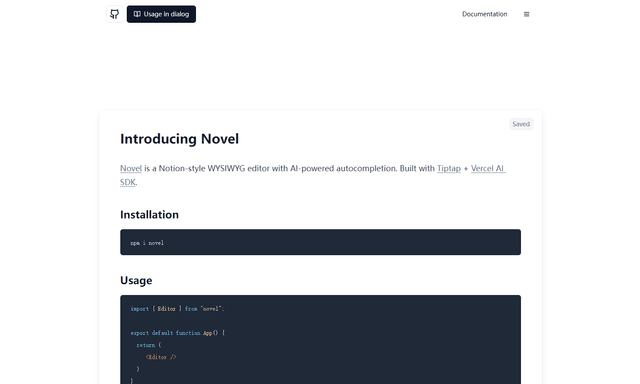The width and height of the screenshot is (640, 384).
Task: Place cursor in Introducing Novel heading
Action: click(x=180, y=139)
